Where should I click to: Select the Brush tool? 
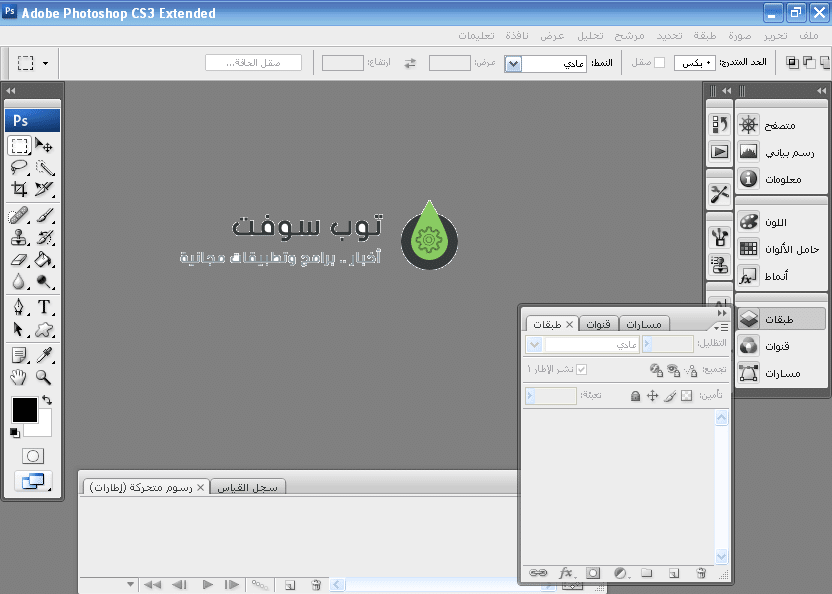click(x=45, y=216)
